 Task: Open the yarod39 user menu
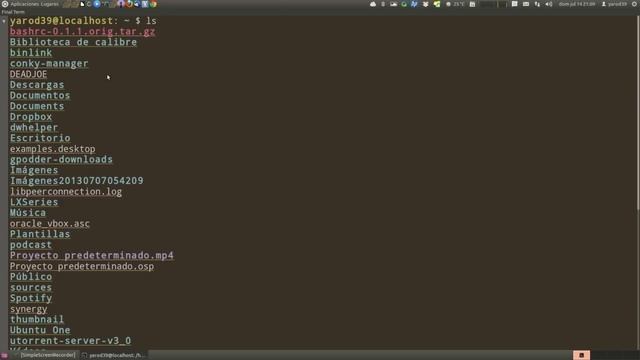[614, 4]
